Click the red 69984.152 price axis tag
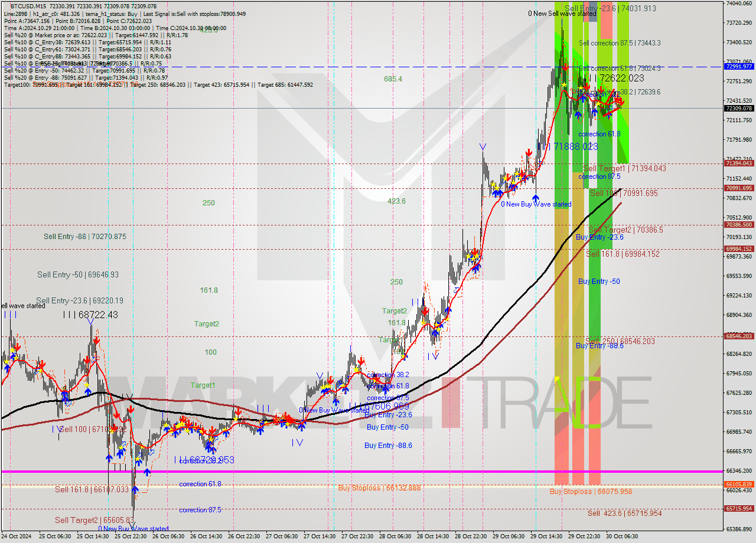The height and width of the screenshot is (543, 756). click(738, 248)
